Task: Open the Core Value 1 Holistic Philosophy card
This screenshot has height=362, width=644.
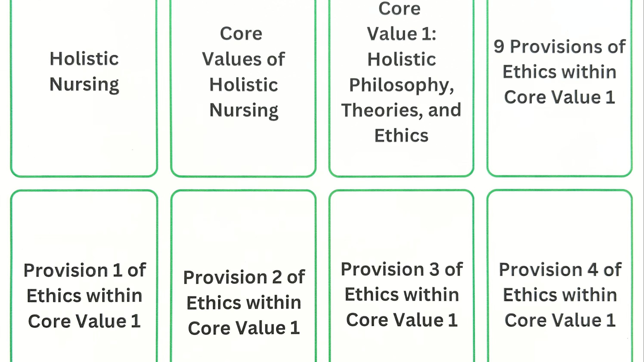Action: pyautogui.click(x=401, y=88)
